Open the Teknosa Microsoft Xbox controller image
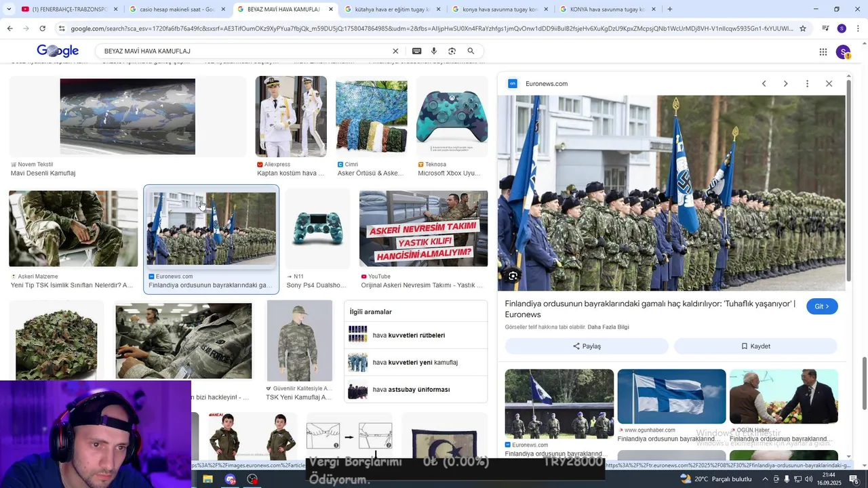868x488 pixels. tap(452, 117)
